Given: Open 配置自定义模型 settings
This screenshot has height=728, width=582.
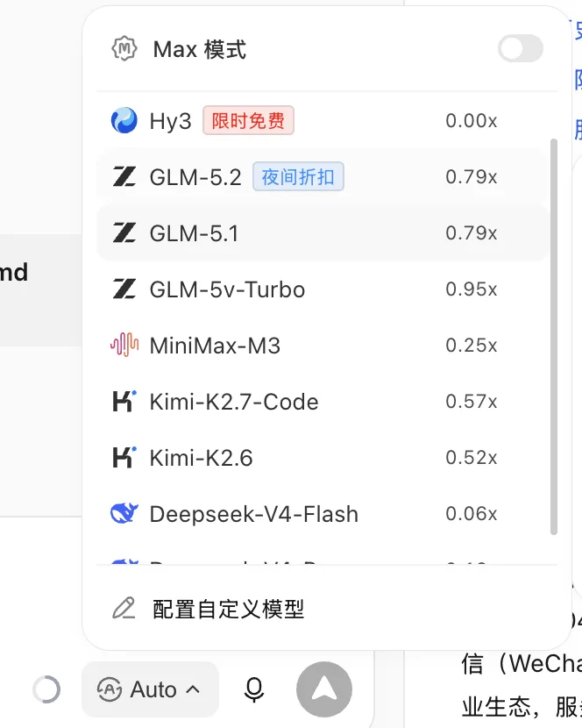Looking at the screenshot, I should [327, 609].
